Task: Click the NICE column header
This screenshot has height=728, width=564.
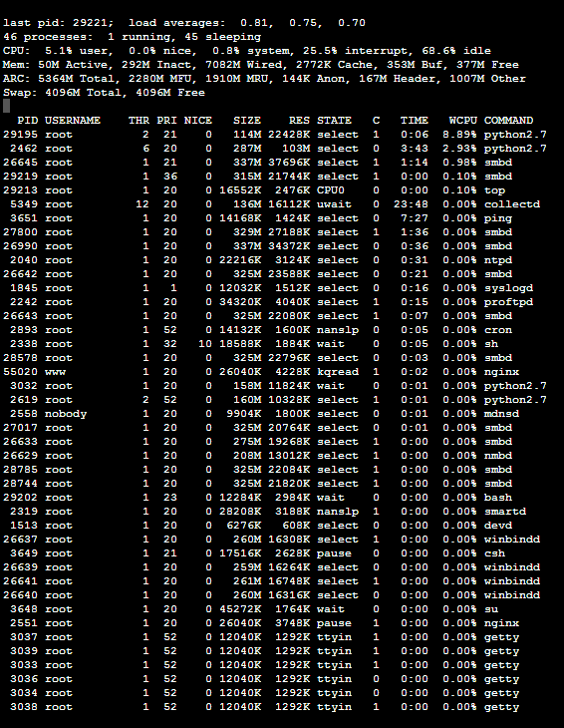Action: (198, 121)
